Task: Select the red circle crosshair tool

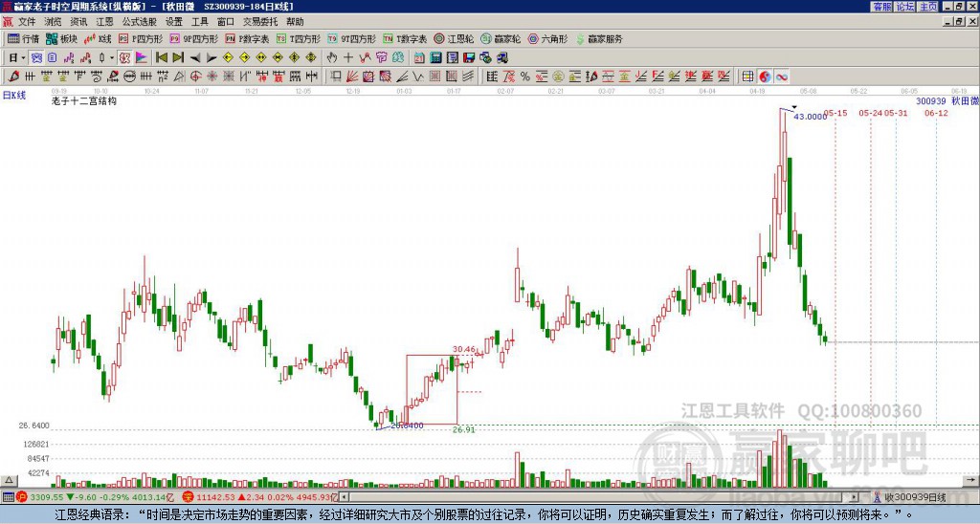Action: [195, 76]
